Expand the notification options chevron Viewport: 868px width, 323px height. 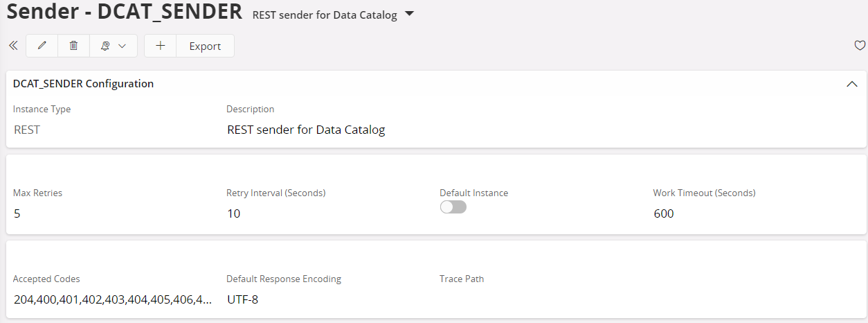coord(123,46)
